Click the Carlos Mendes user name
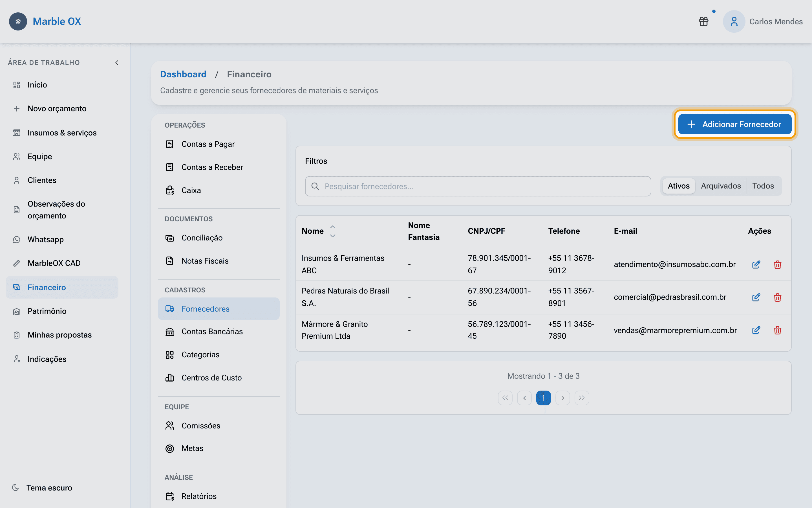 point(776,21)
